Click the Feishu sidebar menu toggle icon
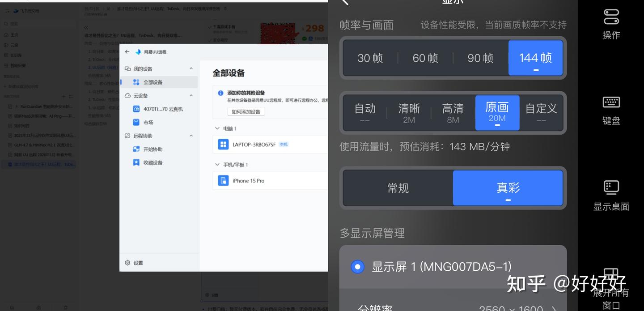Screen dimensions: 644x311 tap(7, 11)
